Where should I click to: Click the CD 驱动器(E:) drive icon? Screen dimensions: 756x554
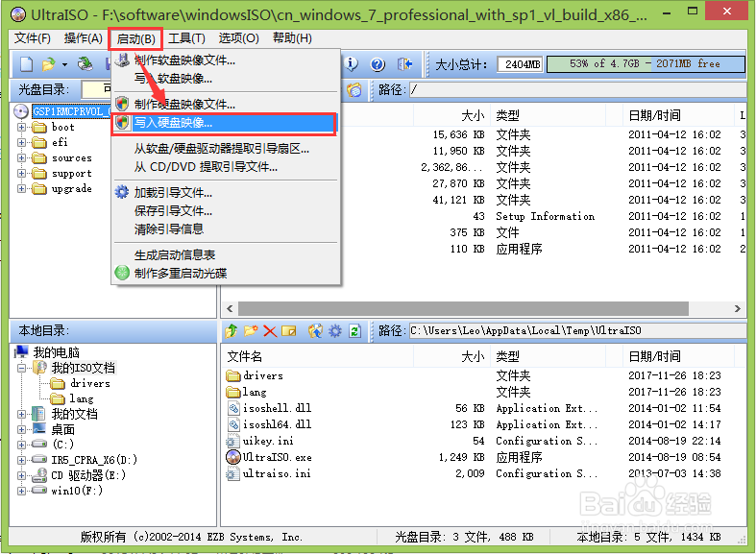click(39, 476)
